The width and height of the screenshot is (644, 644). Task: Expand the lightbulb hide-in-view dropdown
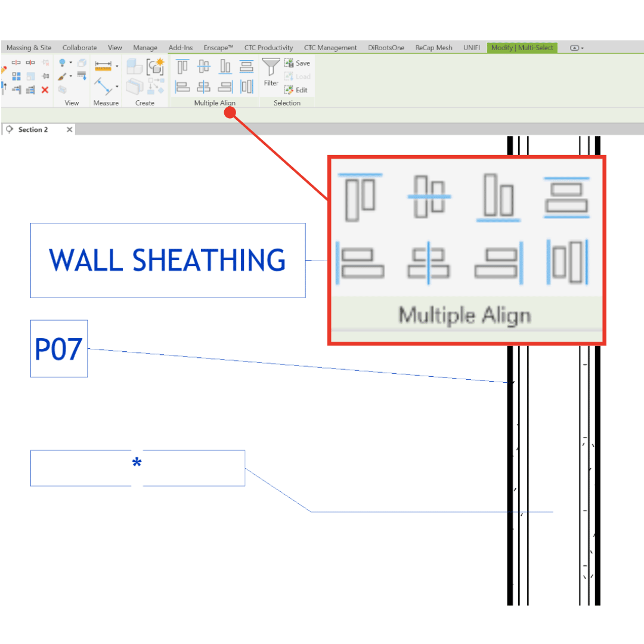coord(70,63)
